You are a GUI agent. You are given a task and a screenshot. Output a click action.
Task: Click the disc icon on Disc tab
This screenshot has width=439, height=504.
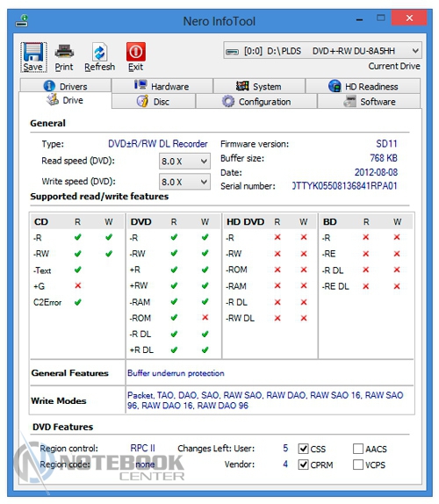142,101
